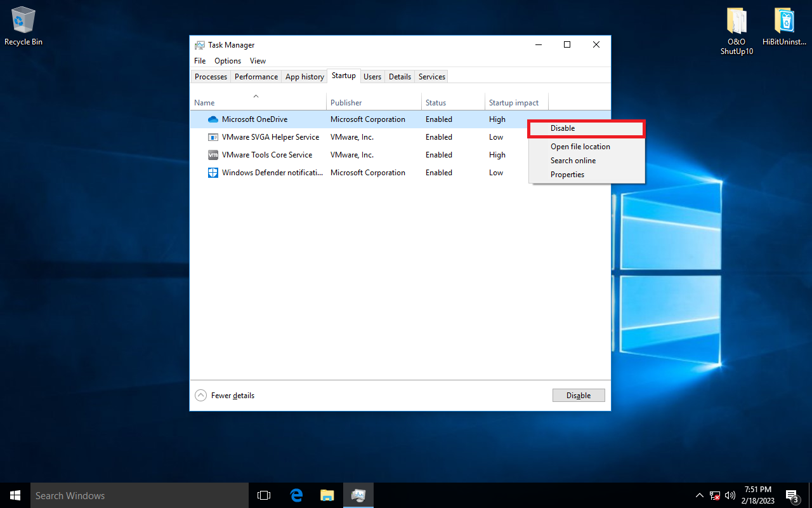Image resolution: width=812 pixels, height=508 pixels.
Task: Switch to the Performance tab
Action: [256, 77]
